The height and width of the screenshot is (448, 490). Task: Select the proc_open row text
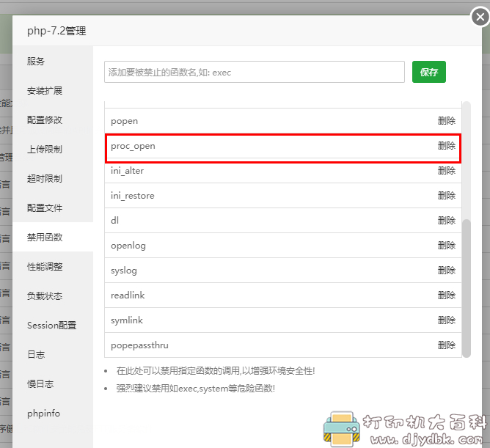coord(133,146)
